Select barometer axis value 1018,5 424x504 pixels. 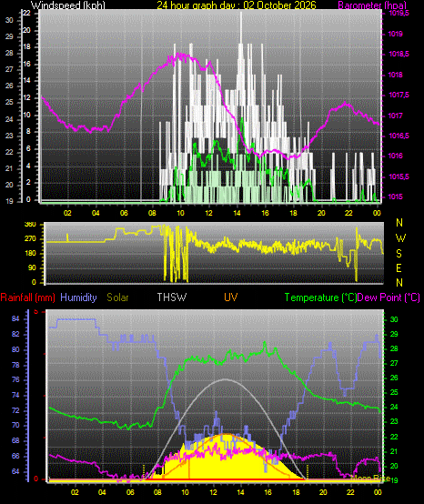pos(399,54)
